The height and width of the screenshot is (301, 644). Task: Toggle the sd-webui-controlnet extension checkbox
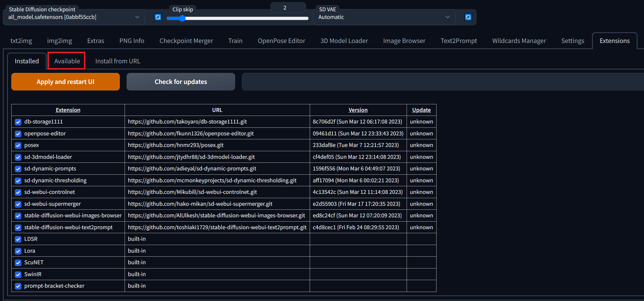click(x=18, y=192)
